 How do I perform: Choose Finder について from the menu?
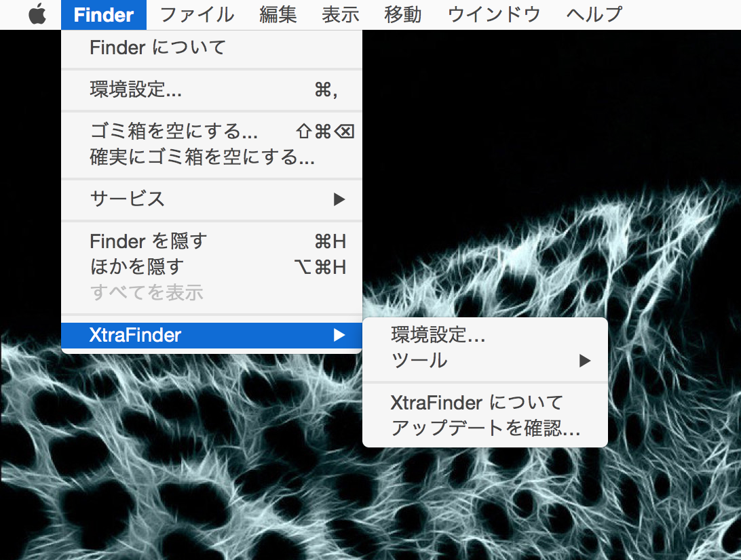click(212, 47)
